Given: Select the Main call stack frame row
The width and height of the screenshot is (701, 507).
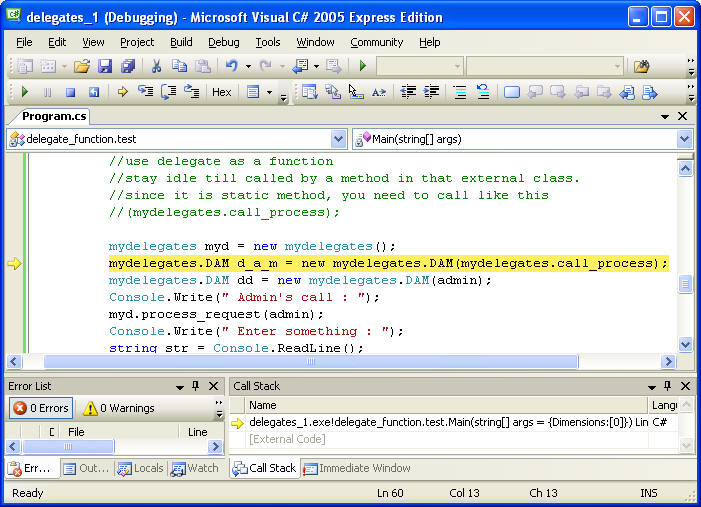Looking at the screenshot, I should [x=440, y=422].
